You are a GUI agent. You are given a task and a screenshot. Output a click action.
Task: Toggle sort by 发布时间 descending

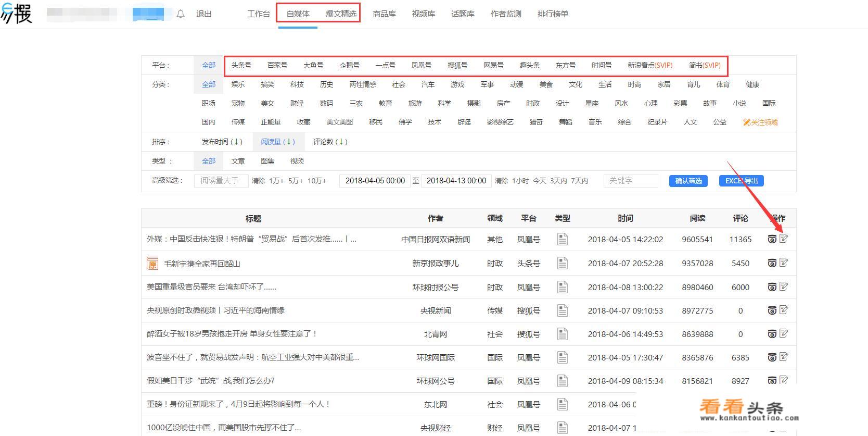pos(222,142)
